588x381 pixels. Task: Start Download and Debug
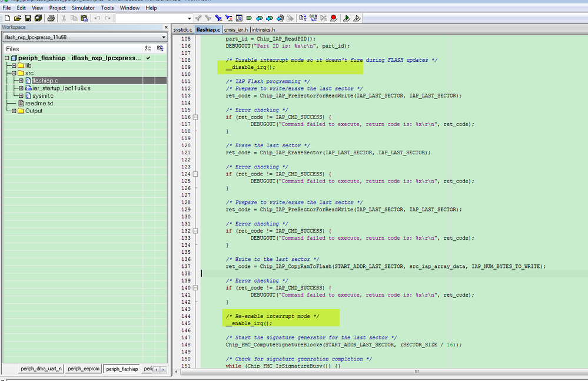point(347,18)
